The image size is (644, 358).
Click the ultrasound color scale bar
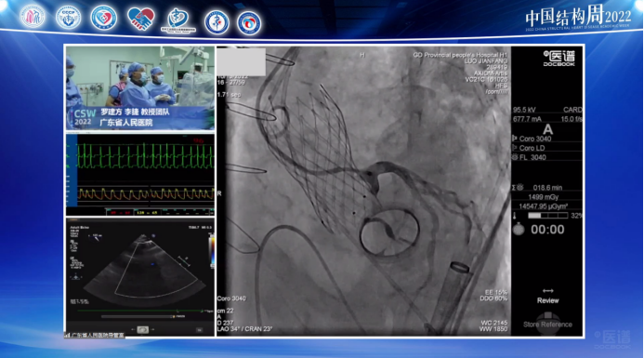[212, 251]
